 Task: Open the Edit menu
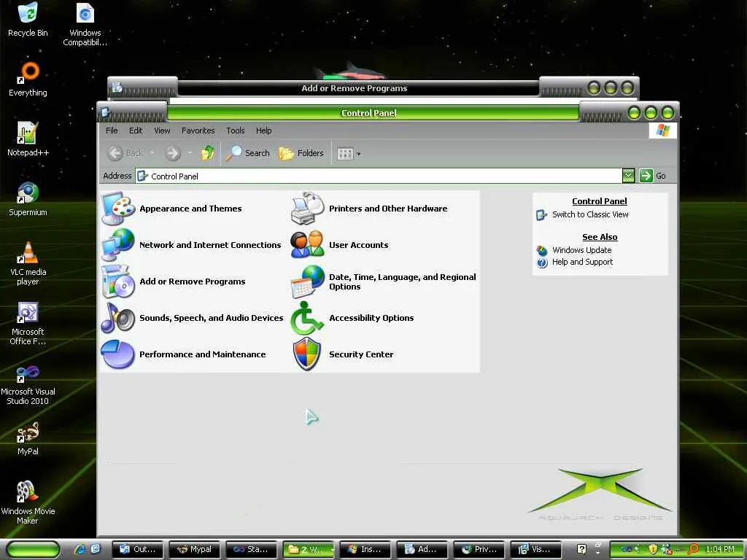(135, 131)
